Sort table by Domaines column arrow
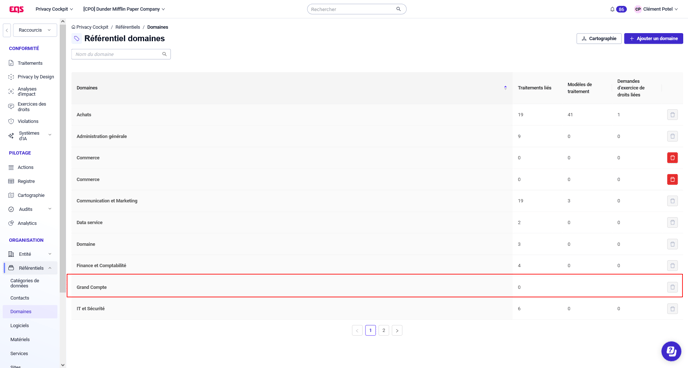This screenshot has width=688, height=368. 505,88
